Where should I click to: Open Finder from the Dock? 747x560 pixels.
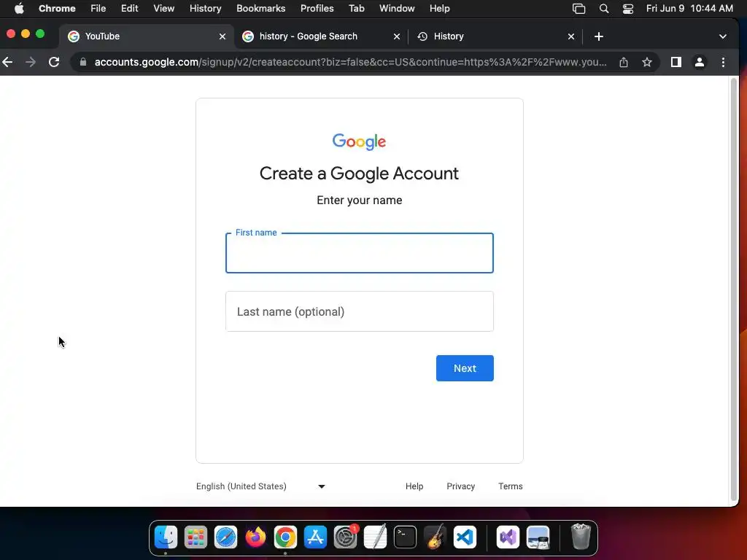[x=166, y=537]
